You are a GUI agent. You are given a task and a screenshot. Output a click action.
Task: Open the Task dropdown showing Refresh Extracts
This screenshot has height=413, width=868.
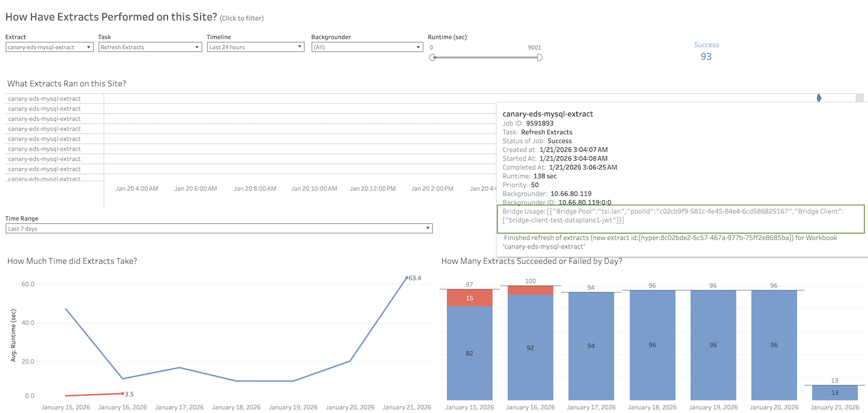point(150,47)
